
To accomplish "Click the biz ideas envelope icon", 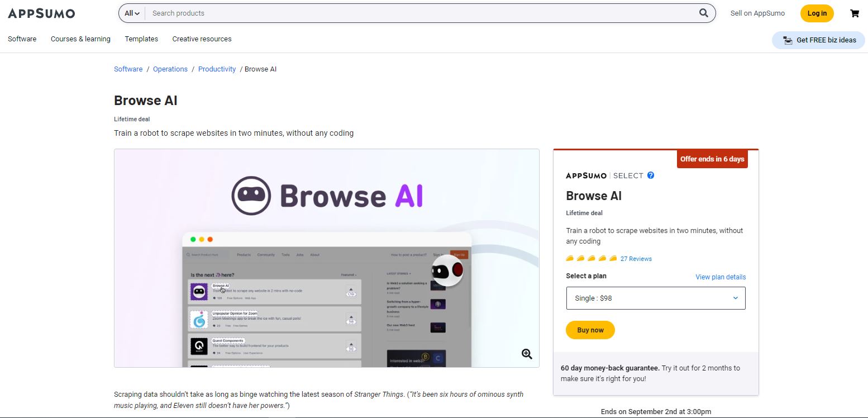I will (788, 40).
